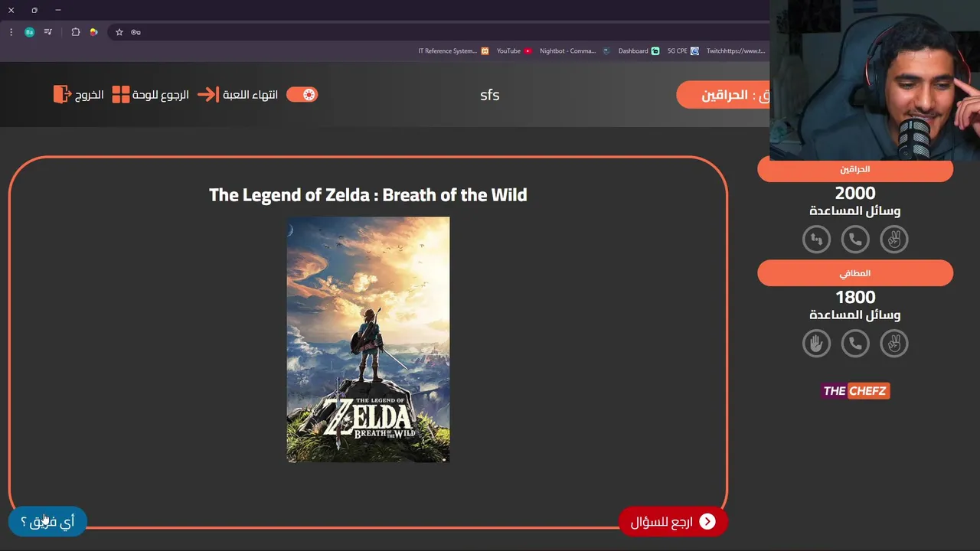Open The Chefz sponsor logo
980x551 pixels.
(855, 391)
